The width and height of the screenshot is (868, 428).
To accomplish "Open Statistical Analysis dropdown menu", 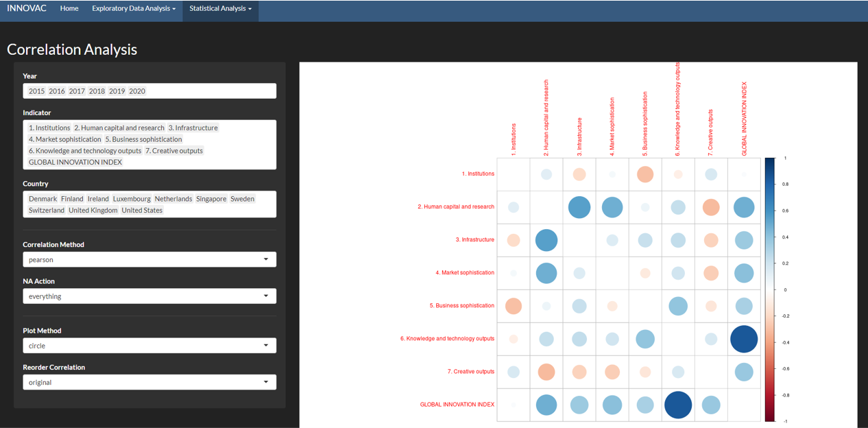I will click(220, 9).
